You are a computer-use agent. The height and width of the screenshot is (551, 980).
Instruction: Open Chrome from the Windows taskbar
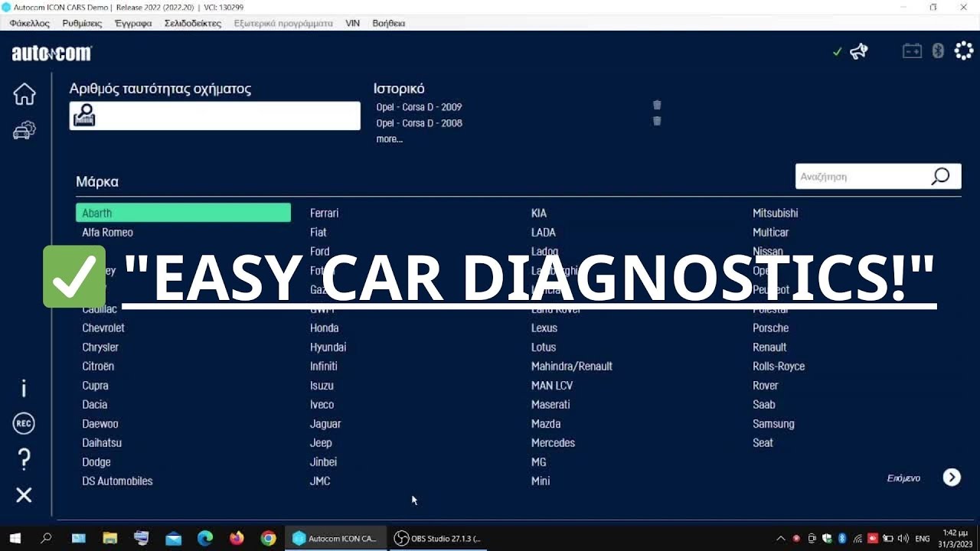[x=268, y=538]
